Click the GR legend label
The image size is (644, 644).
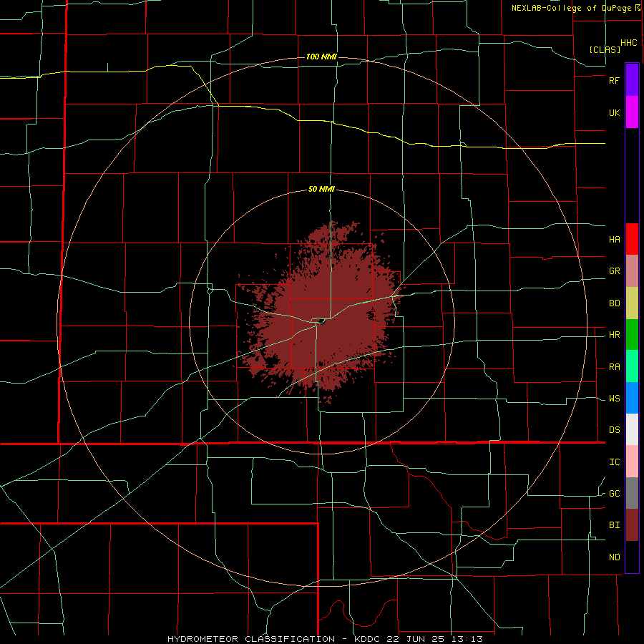(x=615, y=271)
